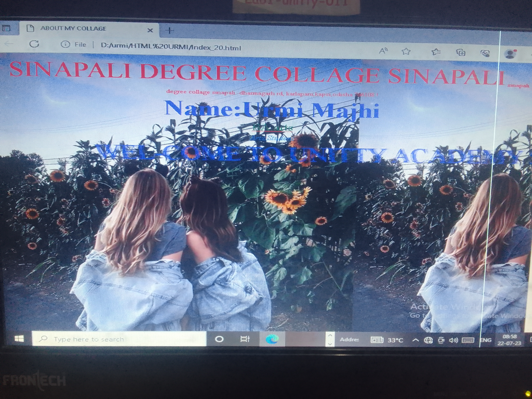
Task: Open Task View from taskbar
Action: (245, 339)
